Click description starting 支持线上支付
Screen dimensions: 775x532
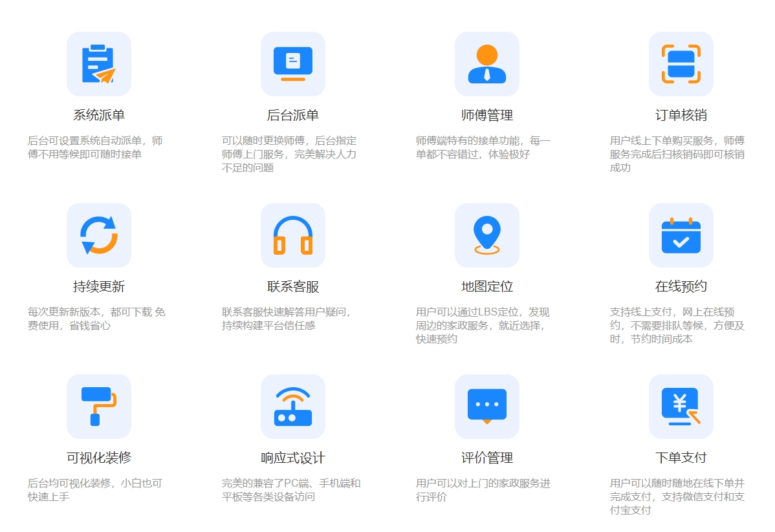point(677,326)
